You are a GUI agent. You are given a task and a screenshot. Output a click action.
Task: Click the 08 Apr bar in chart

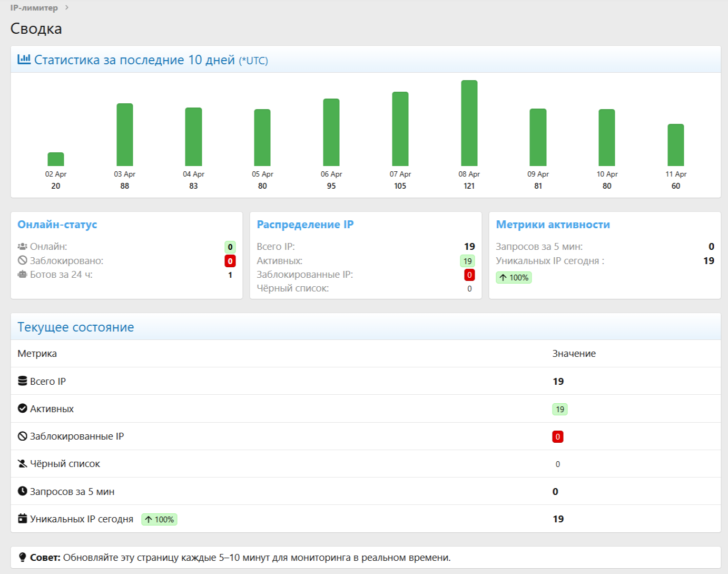(469, 123)
